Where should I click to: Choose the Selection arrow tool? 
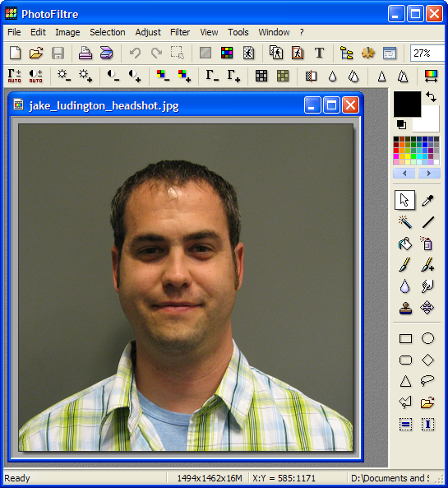tap(404, 200)
